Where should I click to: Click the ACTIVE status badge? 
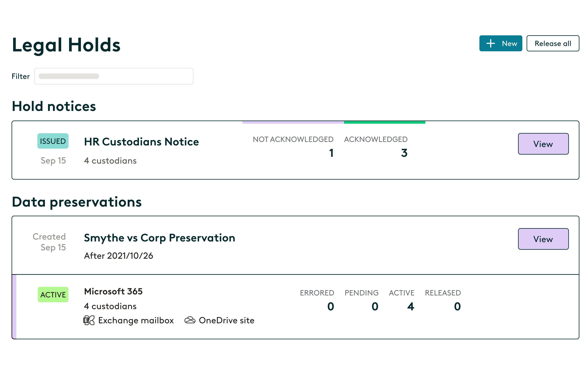[53, 295]
